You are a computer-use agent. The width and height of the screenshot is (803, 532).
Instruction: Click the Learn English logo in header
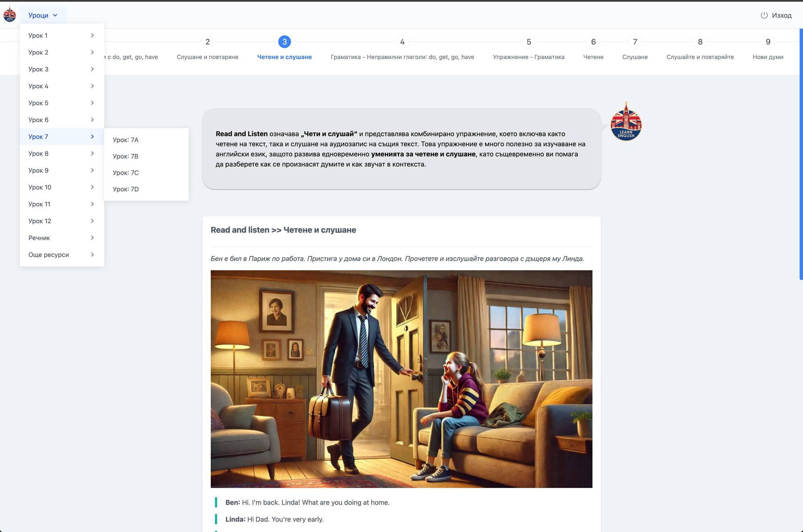(x=10, y=15)
